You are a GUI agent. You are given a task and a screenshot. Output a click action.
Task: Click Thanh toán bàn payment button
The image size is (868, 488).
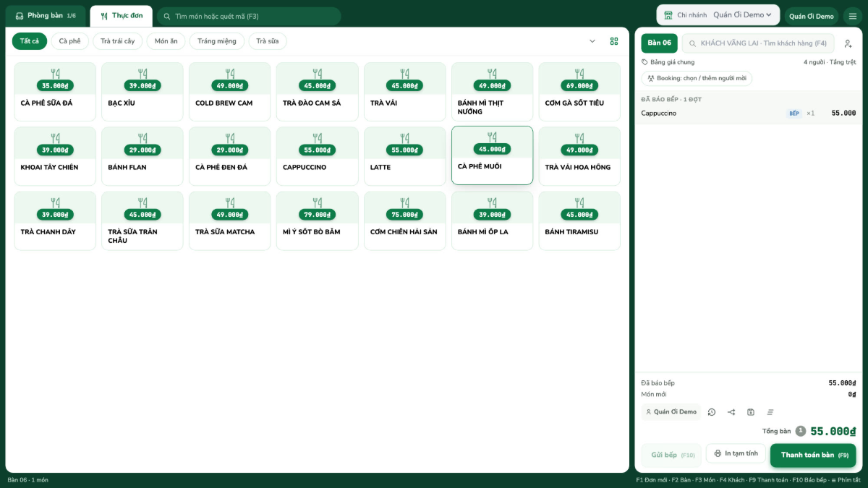point(813,455)
